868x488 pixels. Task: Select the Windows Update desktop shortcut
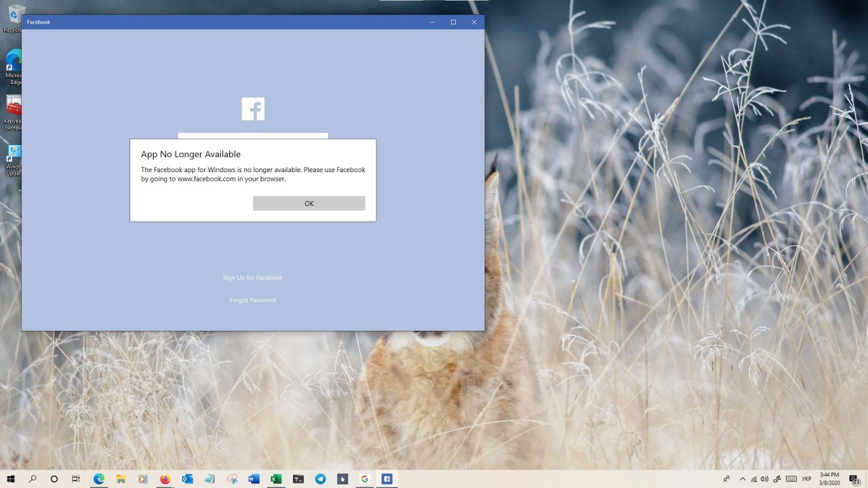pos(13,160)
